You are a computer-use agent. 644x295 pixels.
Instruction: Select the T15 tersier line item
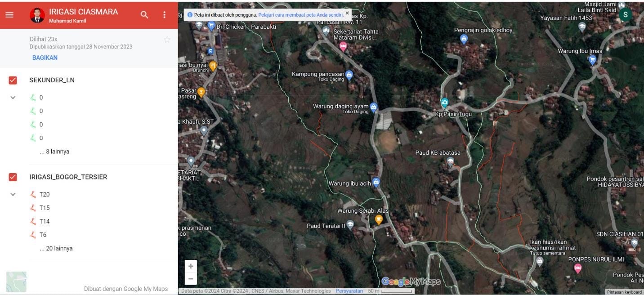pyautogui.click(x=44, y=208)
